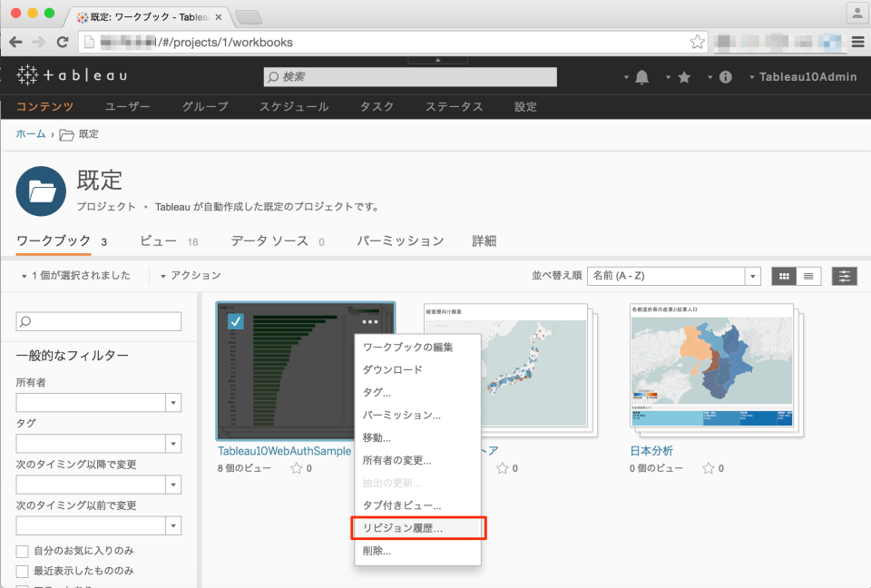Viewport: 871px width, 588px height.
Task: Click the 既定 project folder icon
Action: pos(40,191)
